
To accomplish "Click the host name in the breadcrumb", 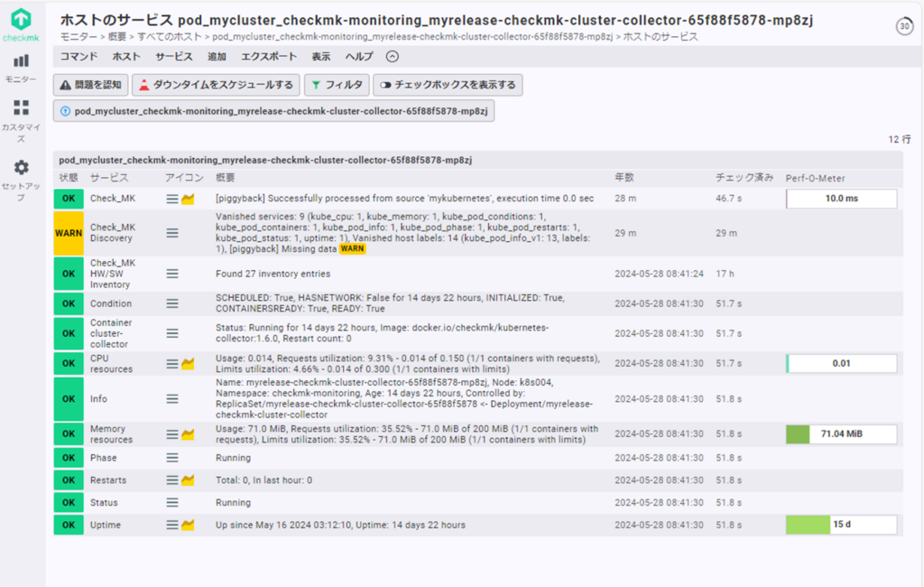I will tap(412, 37).
